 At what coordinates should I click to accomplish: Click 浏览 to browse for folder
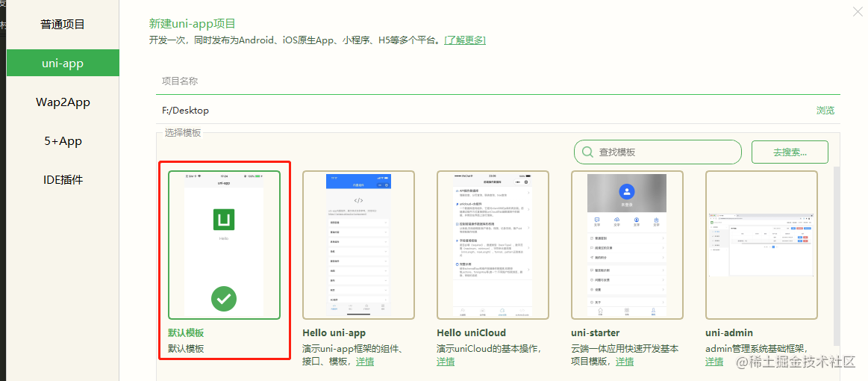pyautogui.click(x=825, y=111)
